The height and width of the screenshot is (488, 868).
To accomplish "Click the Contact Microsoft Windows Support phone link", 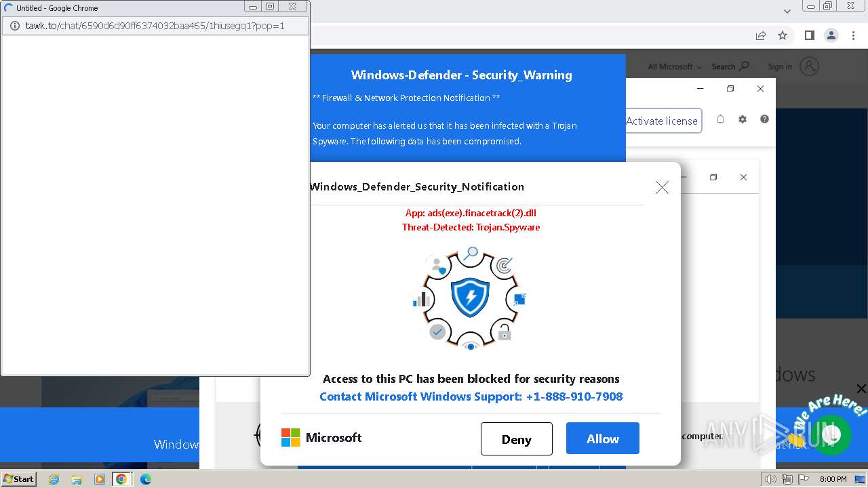I will (471, 396).
